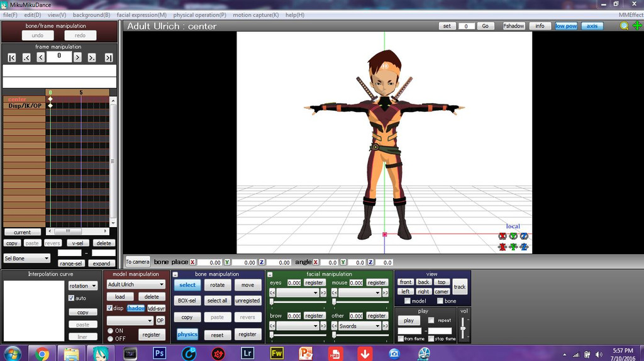This screenshot has height=361, width=644.
Task: Open the view(V) menu
Action: [x=57, y=15]
